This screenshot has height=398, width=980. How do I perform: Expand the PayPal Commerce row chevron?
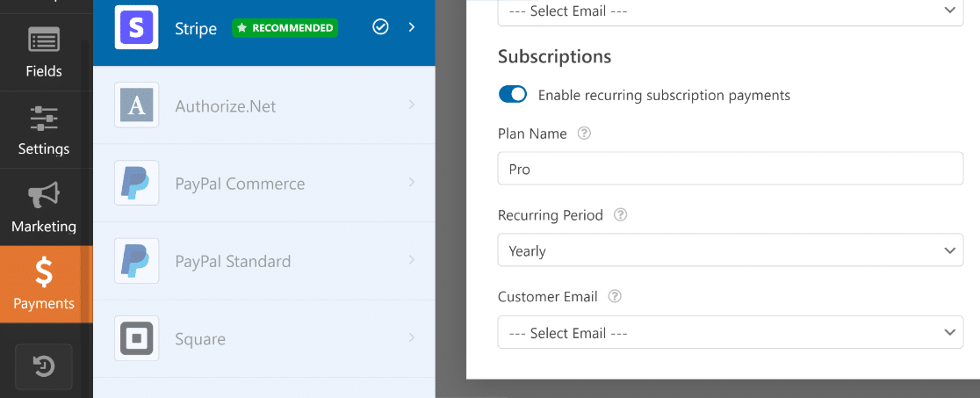pos(411,183)
